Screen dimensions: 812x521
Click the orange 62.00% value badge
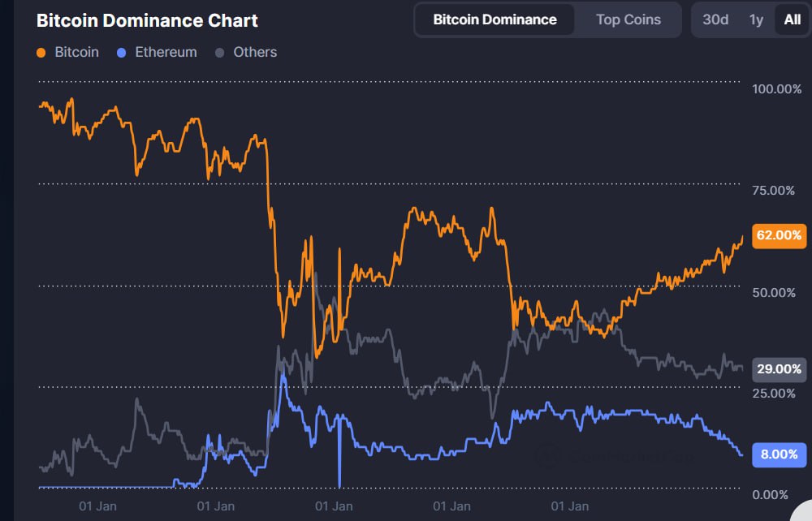pyautogui.click(x=779, y=235)
